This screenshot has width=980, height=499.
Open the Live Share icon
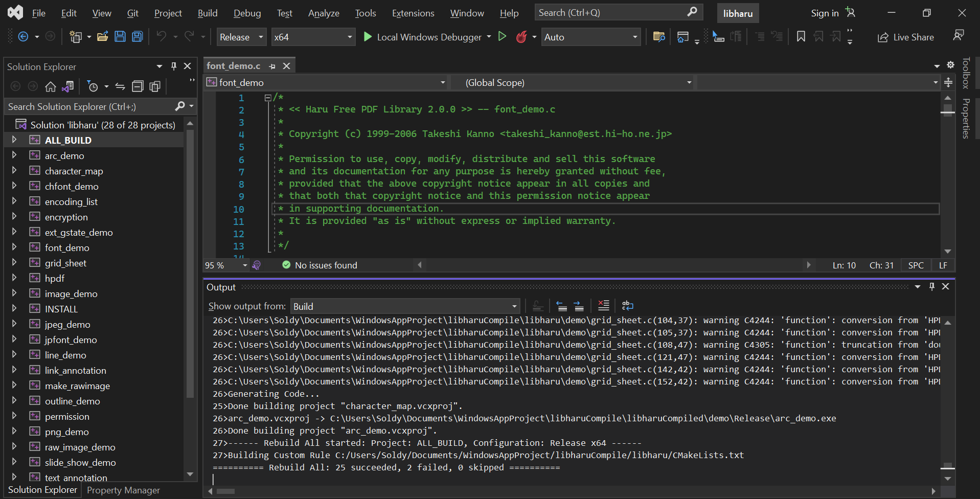tap(883, 37)
